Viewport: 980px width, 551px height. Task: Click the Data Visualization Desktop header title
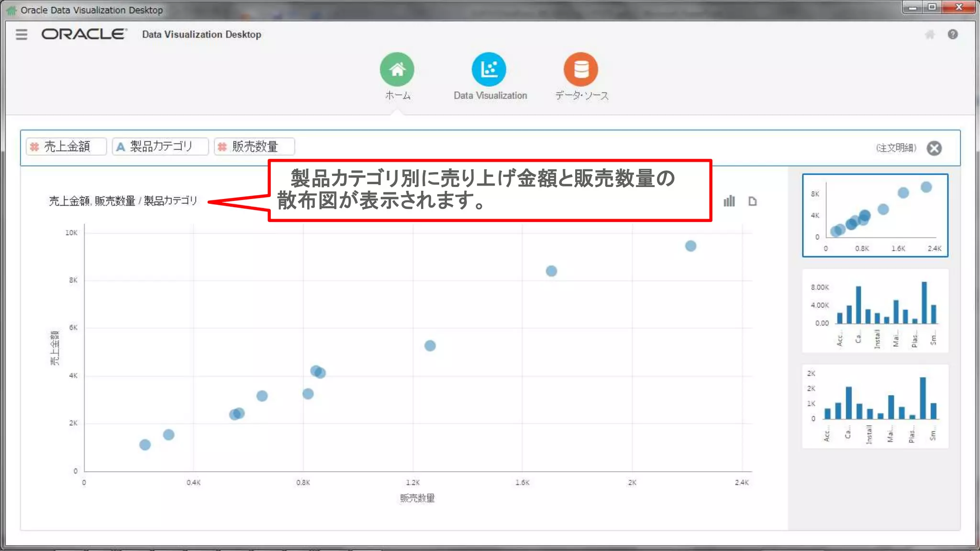(x=201, y=34)
